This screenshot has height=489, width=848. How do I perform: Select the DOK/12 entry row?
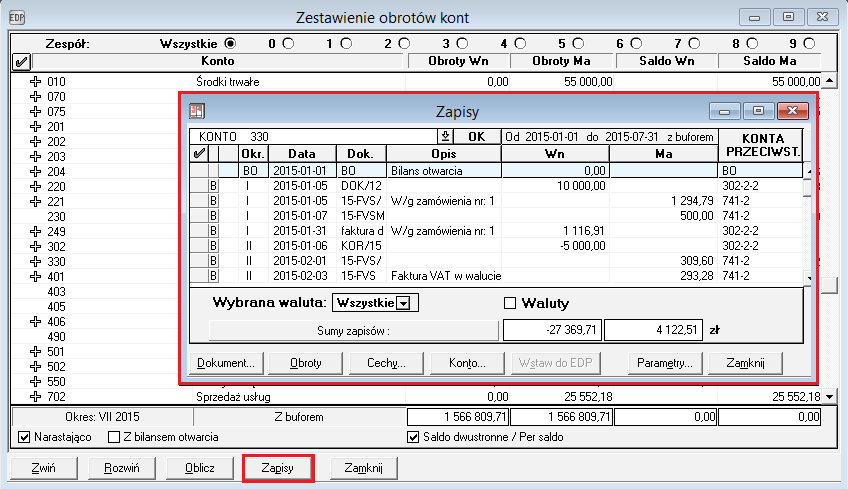click(x=496, y=186)
